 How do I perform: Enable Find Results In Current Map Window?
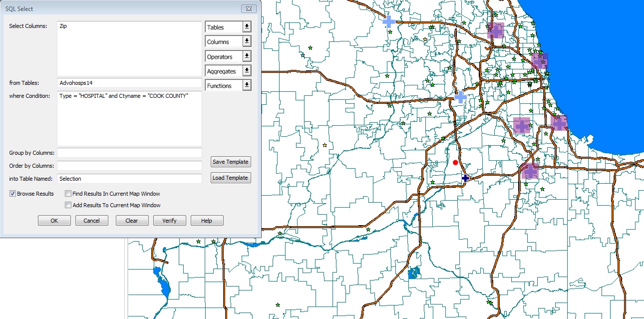pos(68,194)
